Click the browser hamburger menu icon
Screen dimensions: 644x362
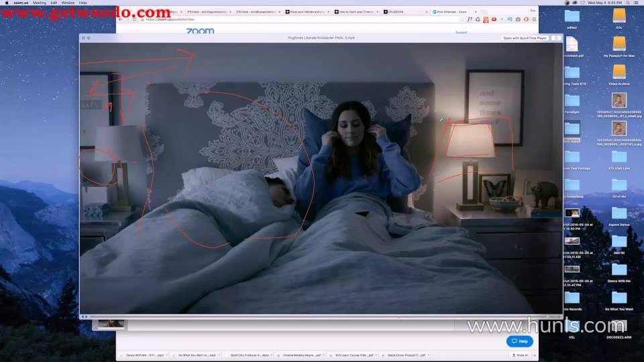coord(534,19)
